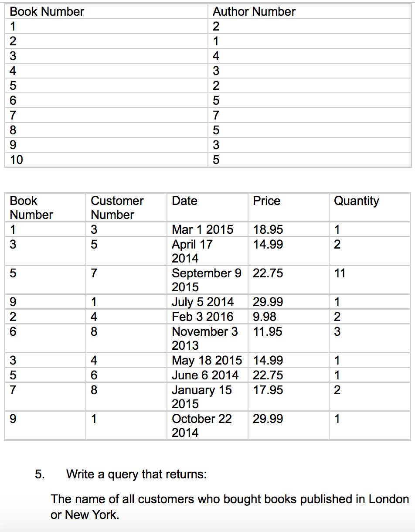
Task: Select author number 7 cell
Action: [216, 116]
